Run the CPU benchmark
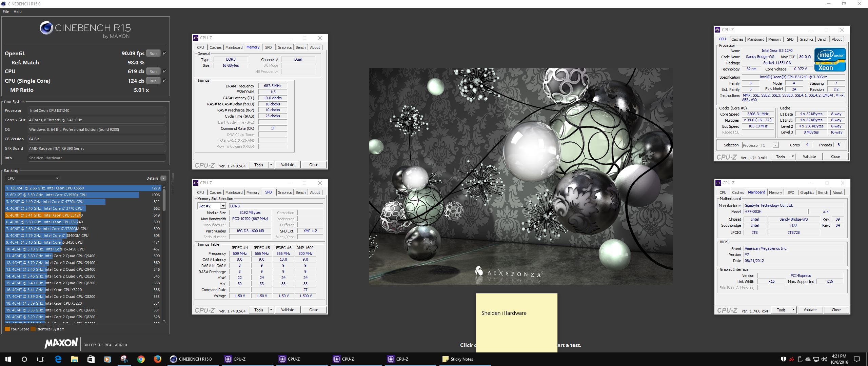Image resolution: width=868 pixels, height=366 pixels. pos(153,71)
